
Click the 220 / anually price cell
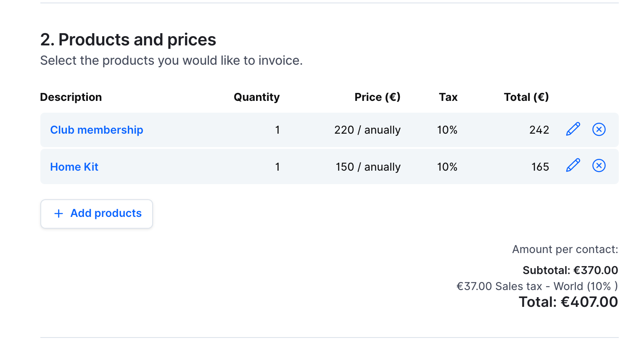pos(367,130)
